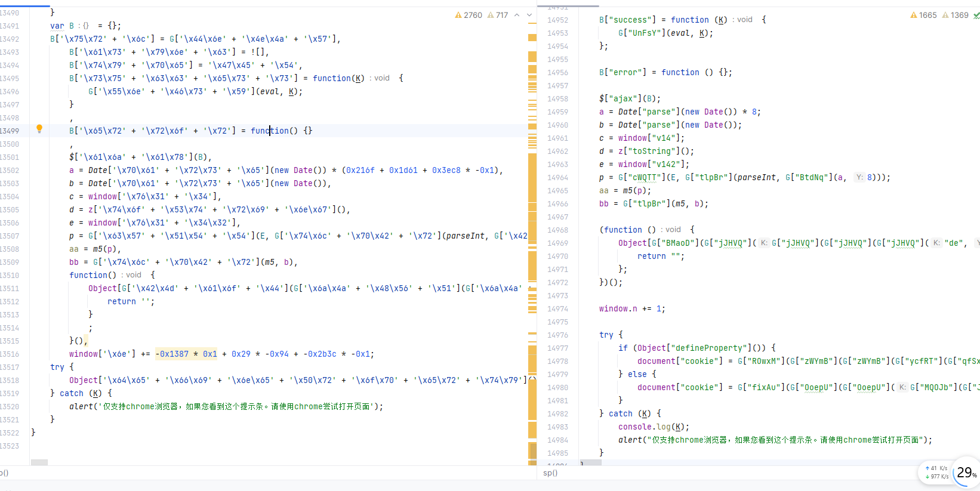Click B["error"] assignment in the right editor
This screenshot has height=491, width=980.
665,72
